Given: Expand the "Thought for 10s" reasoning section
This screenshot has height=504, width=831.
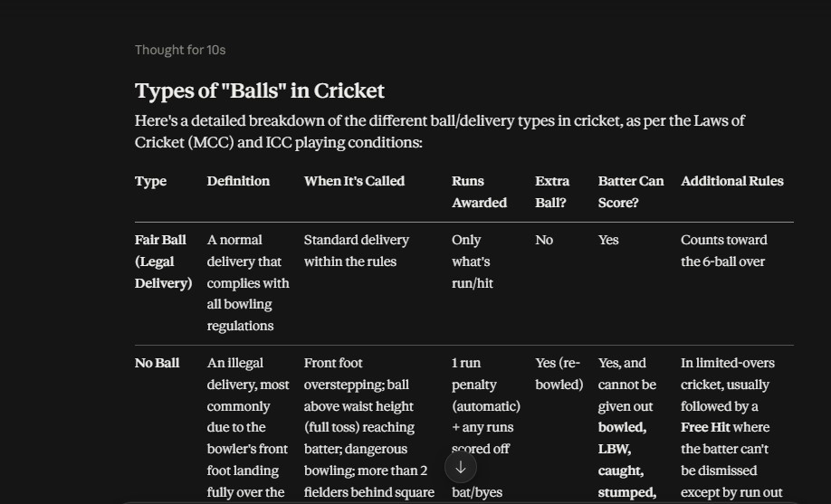Looking at the screenshot, I should pos(180,50).
